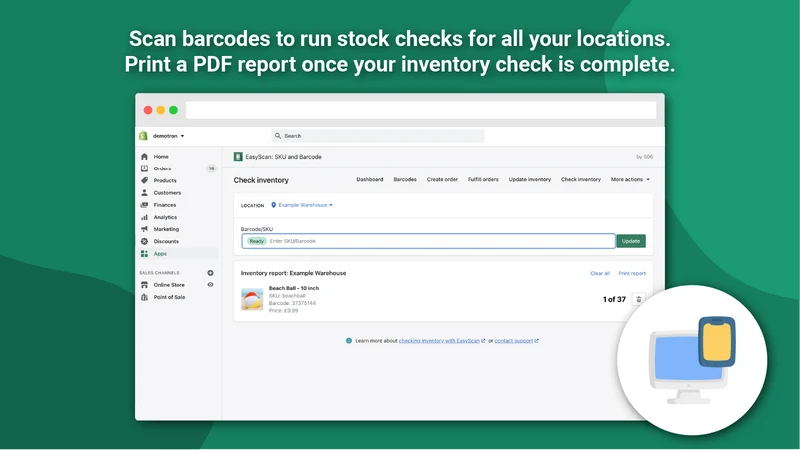
Task: Open the Beach Ball product thumbnail
Action: pyautogui.click(x=252, y=299)
